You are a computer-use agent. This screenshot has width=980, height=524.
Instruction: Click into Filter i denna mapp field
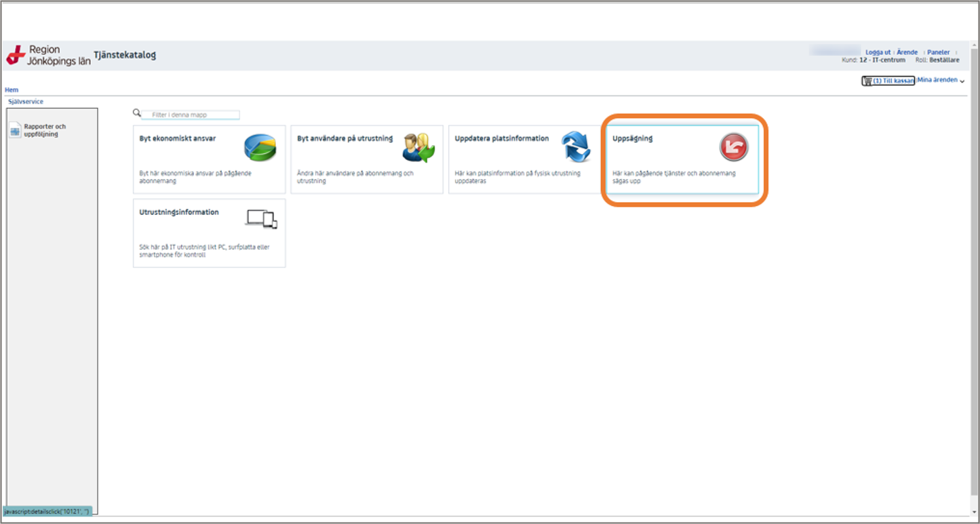pyautogui.click(x=191, y=115)
